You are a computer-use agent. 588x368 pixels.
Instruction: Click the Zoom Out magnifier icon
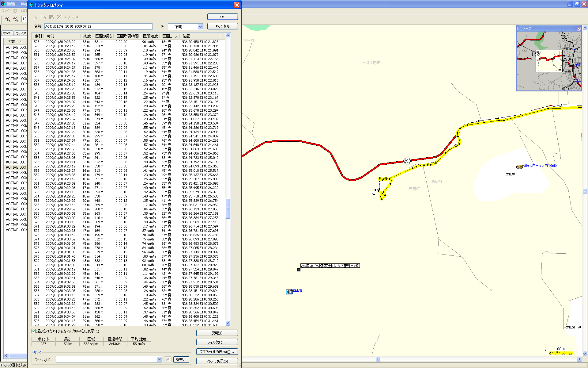pyautogui.click(x=16, y=19)
